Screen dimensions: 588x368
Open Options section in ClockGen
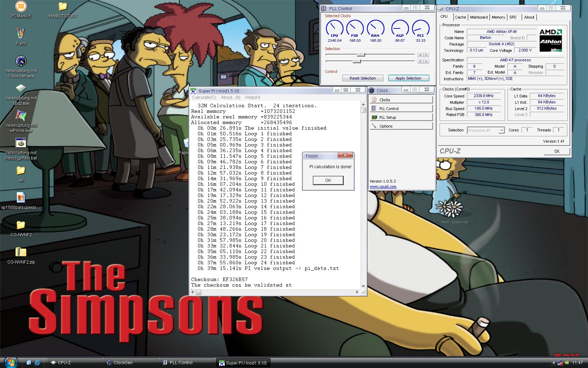(x=401, y=126)
